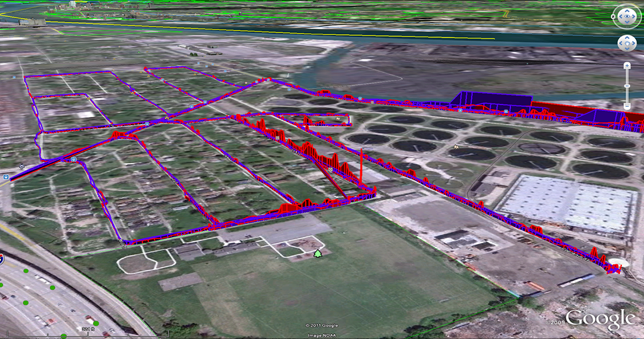
Task: Click the zoom slider handle
Action: pyautogui.click(x=627, y=85)
